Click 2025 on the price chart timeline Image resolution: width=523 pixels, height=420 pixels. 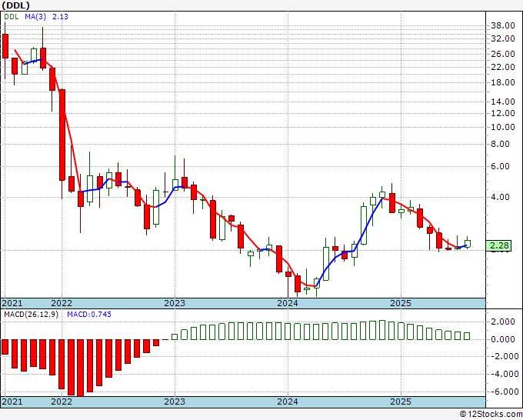[401, 303]
